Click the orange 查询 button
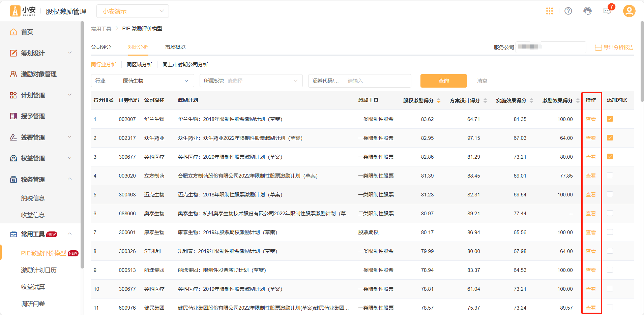This screenshot has width=644, height=315. coord(444,81)
